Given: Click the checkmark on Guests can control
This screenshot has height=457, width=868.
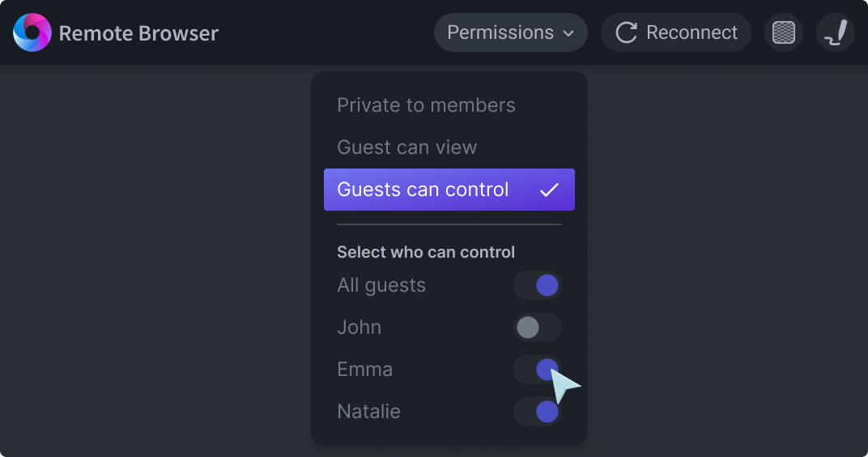Looking at the screenshot, I should tap(549, 190).
